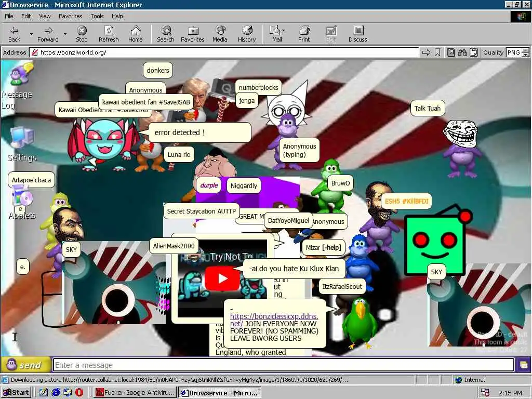Screen dimensions: 532x399
Task: Click the purple button right of message box
Action: [x=524, y=365]
